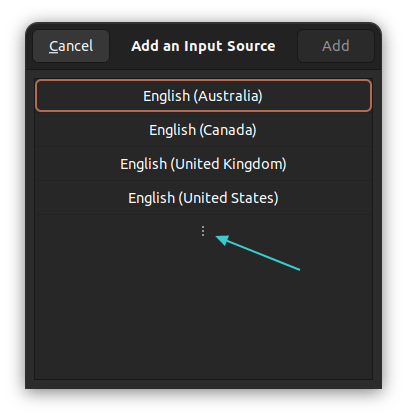Pick English (United Kingdom) input source

coord(203,164)
